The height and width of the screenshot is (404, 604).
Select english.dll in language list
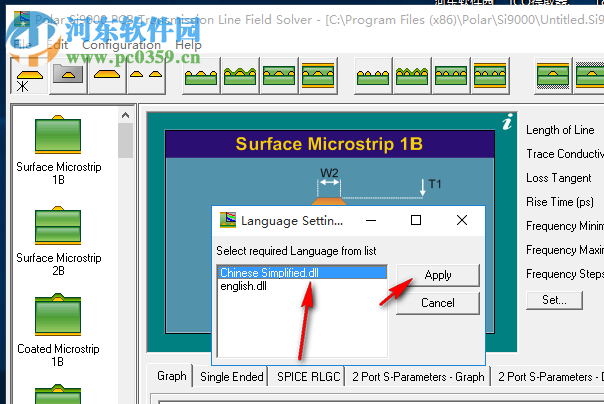302,286
